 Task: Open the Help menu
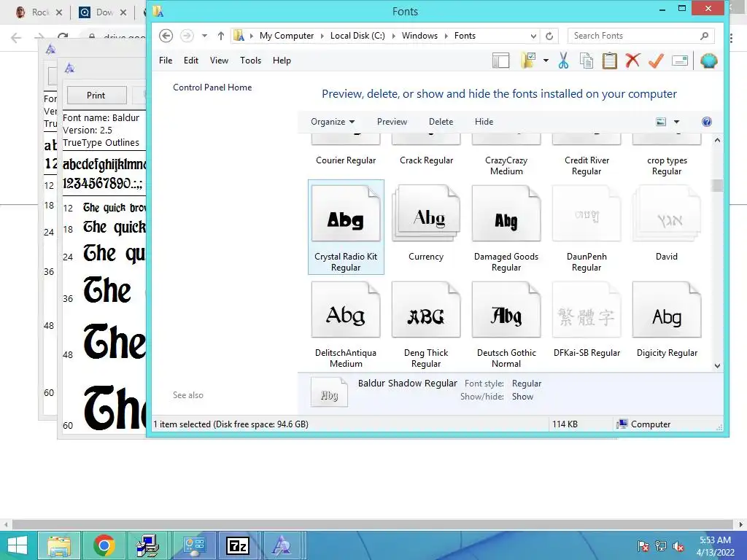click(x=282, y=61)
